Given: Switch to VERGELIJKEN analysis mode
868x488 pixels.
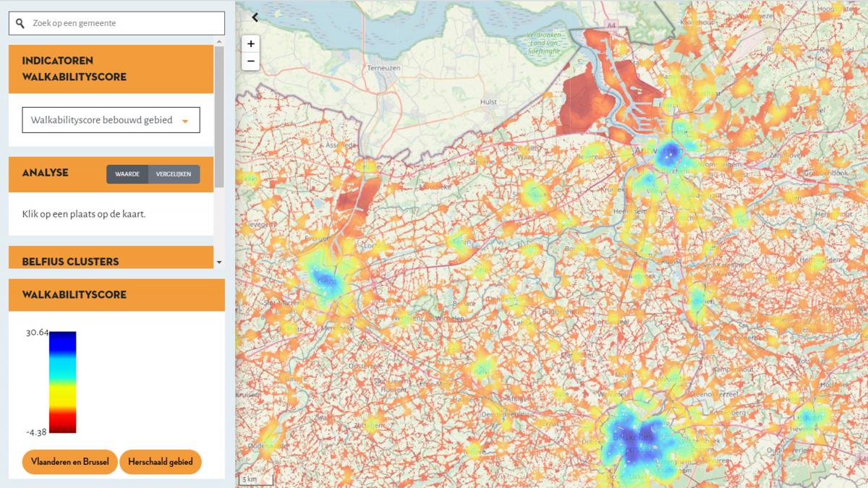Looking at the screenshot, I should [174, 174].
